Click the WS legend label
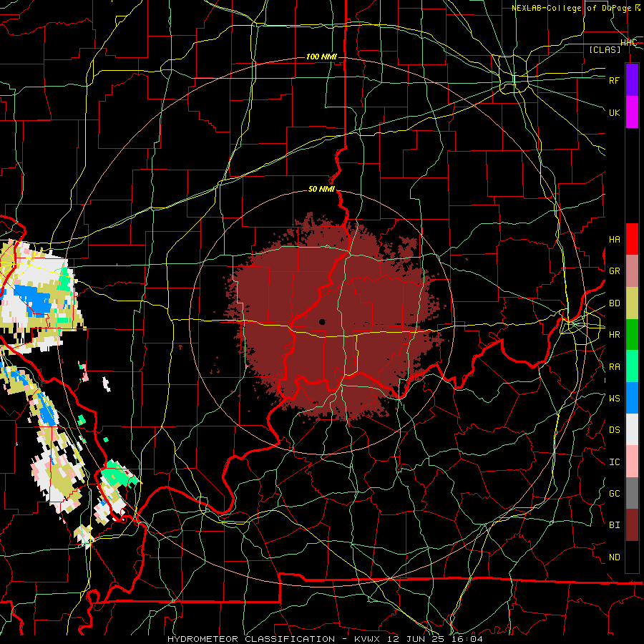The image size is (644, 644). pyautogui.click(x=614, y=399)
